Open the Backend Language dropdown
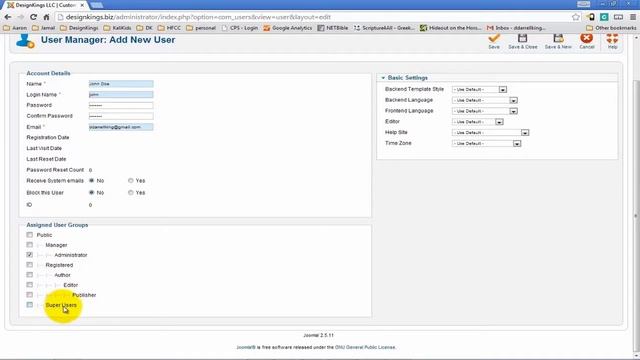640x360 pixels. click(x=484, y=100)
